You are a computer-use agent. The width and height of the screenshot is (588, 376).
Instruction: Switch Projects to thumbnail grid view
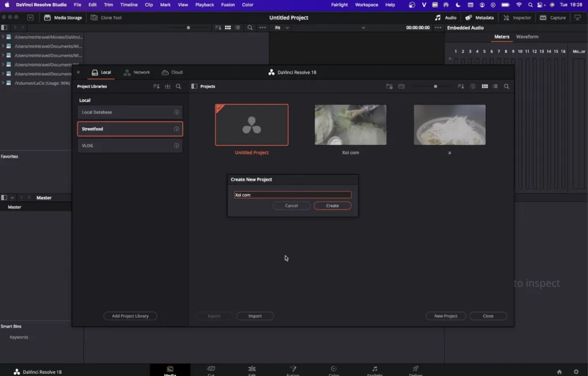pyautogui.click(x=485, y=86)
